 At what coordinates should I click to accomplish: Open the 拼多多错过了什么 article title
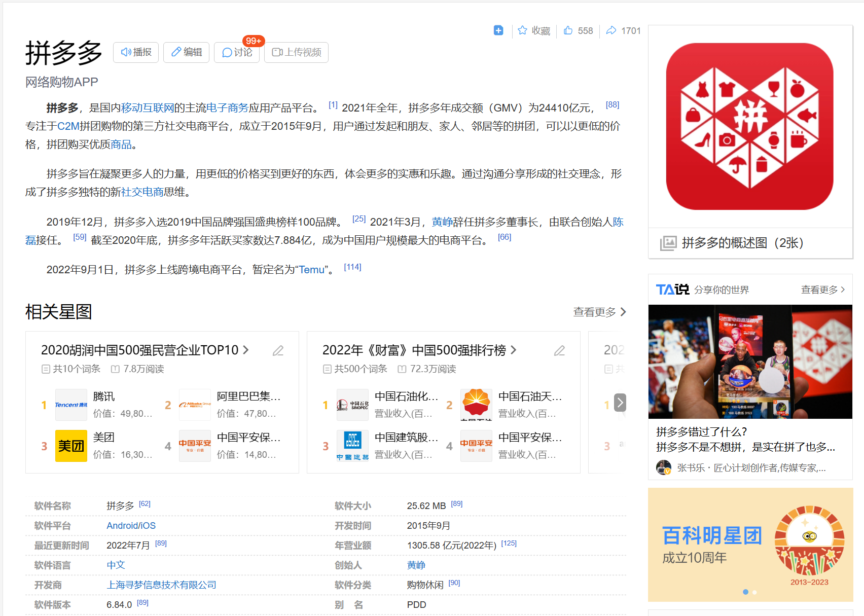pos(702,432)
